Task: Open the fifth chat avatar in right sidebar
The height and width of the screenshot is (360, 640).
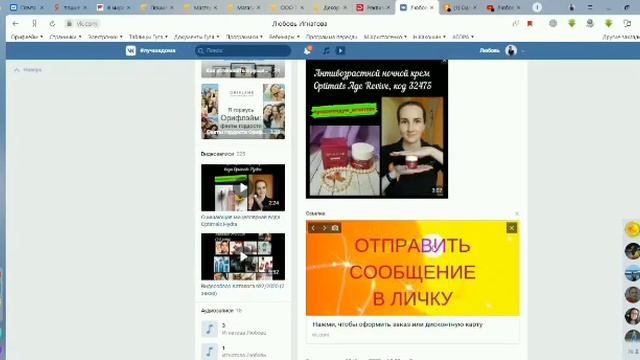Action: [632, 316]
